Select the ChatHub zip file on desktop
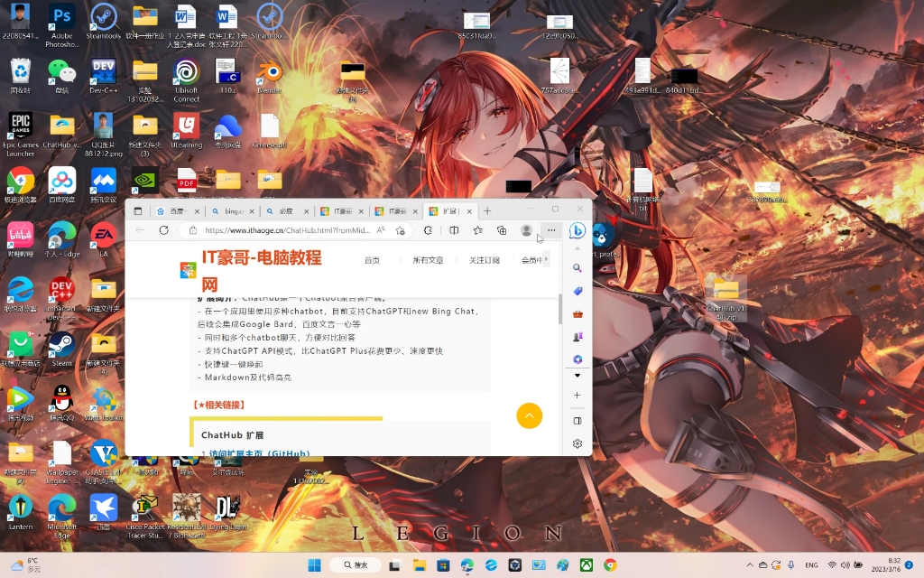 click(726, 298)
